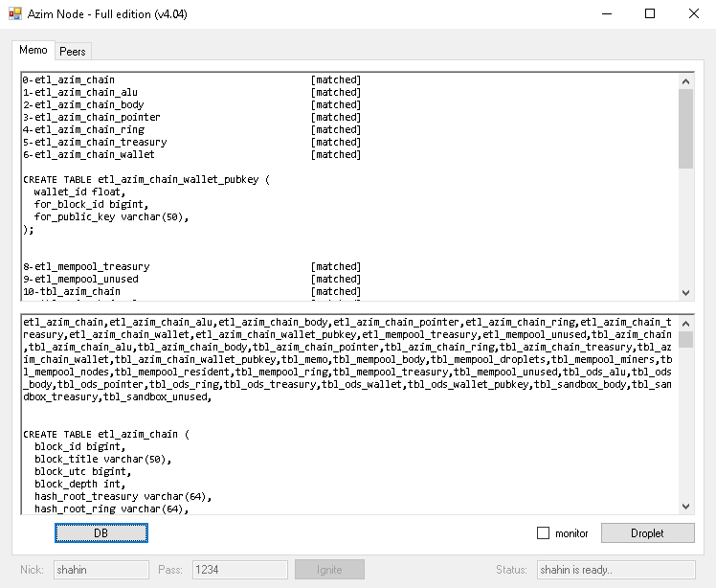Click the block_title varchar(50) line
The image size is (716, 588).
[x=103, y=459]
